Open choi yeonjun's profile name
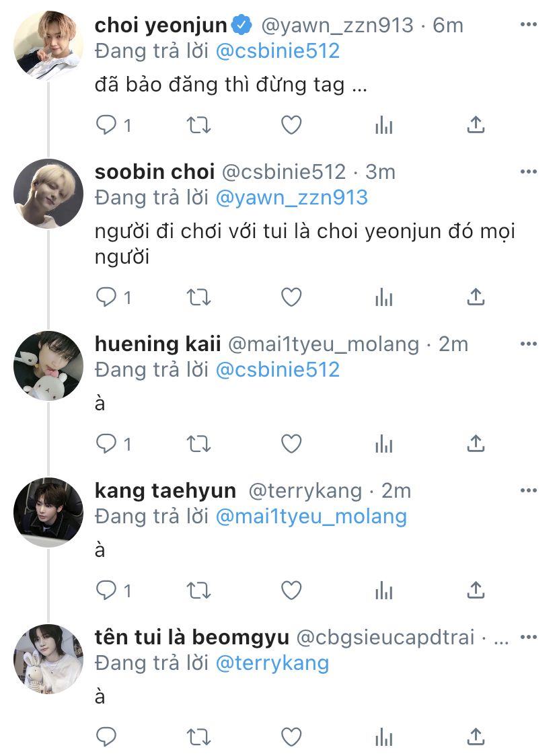The width and height of the screenshot is (557, 756). [x=161, y=26]
